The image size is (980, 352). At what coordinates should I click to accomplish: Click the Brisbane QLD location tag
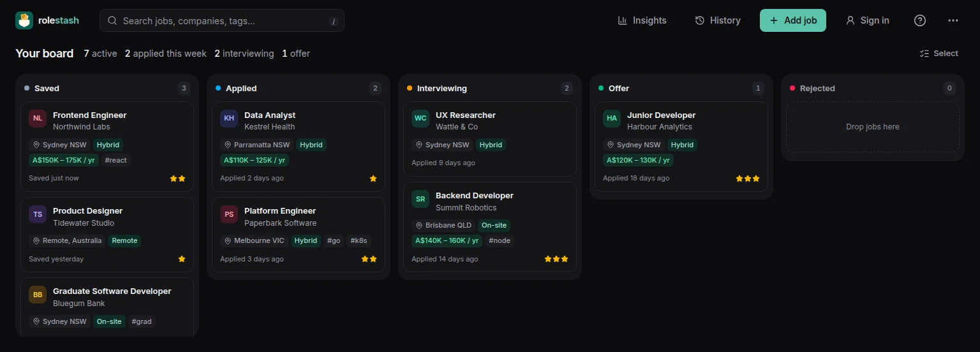(443, 225)
